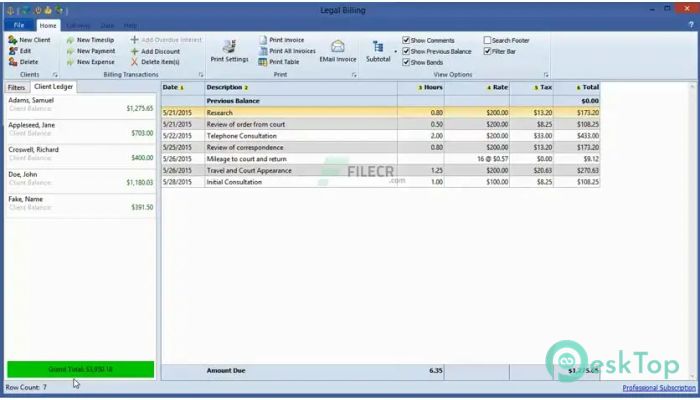Switch to the Help ribbon tab
Screen dimensions: 700x400
[x=130, y=25]
